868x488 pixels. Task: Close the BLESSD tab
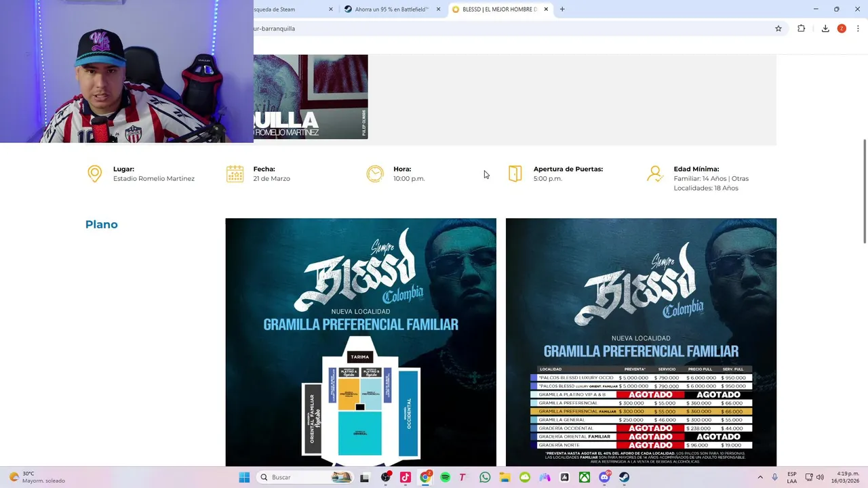tap(546, 9)
